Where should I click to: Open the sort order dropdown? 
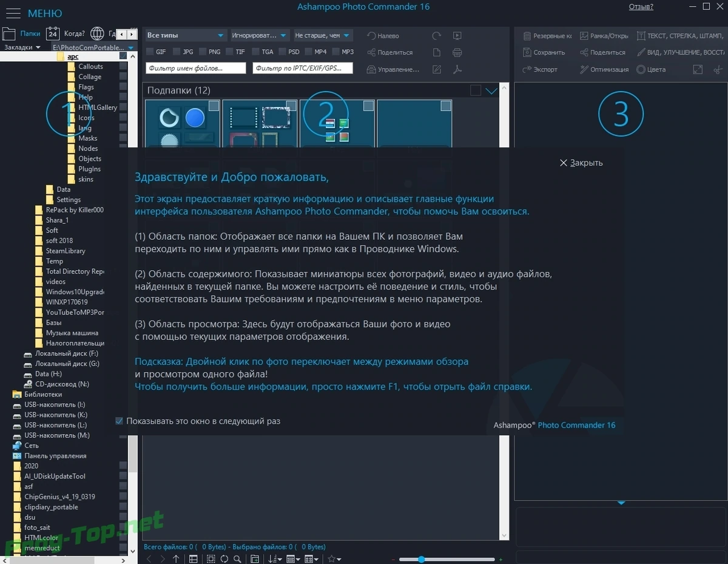(274, 559)
